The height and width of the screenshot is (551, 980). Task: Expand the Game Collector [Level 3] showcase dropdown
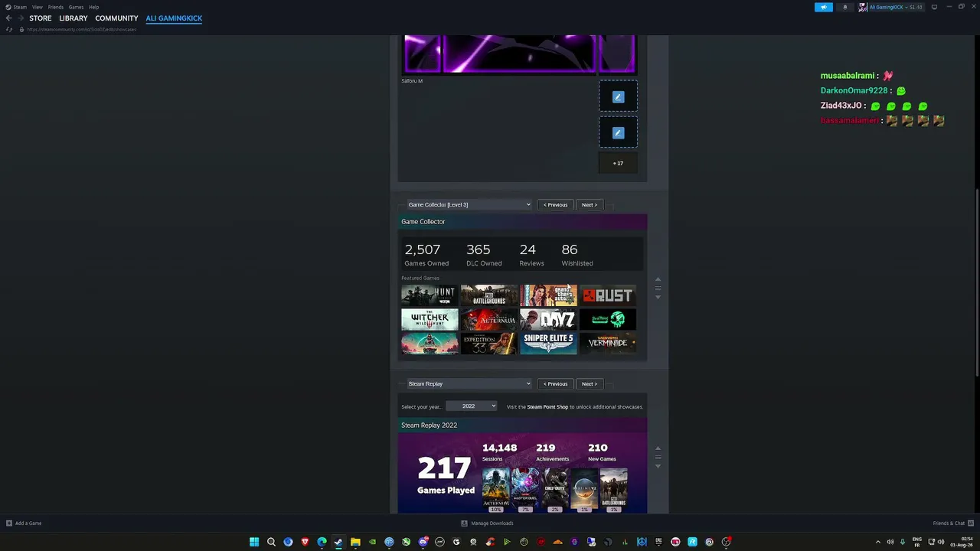(x=469, y=205)
